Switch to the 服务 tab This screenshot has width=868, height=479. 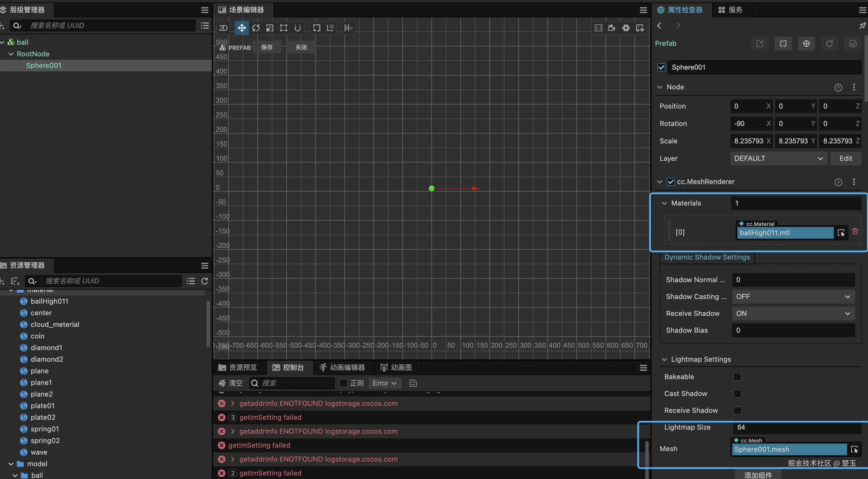coord(730,10)
